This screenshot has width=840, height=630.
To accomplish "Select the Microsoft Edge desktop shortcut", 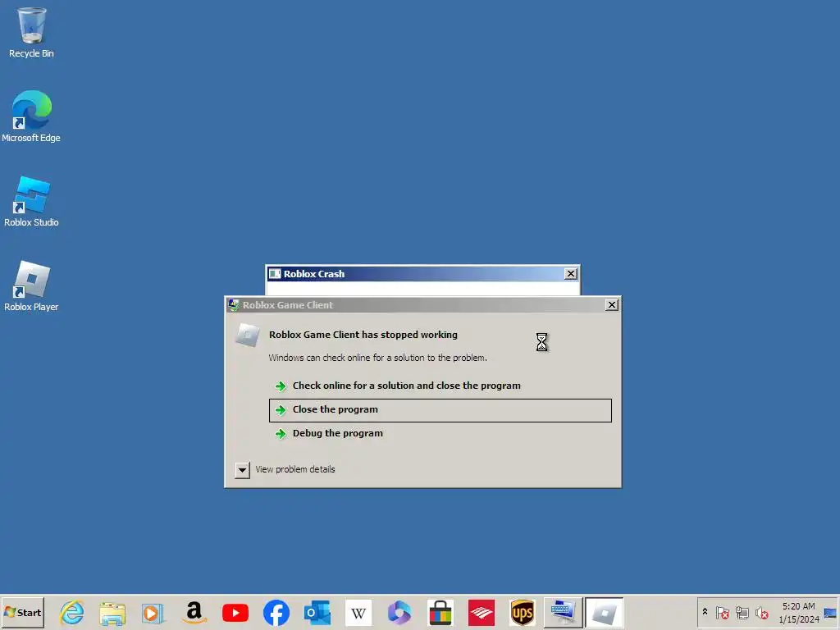I will pos(31,116).
